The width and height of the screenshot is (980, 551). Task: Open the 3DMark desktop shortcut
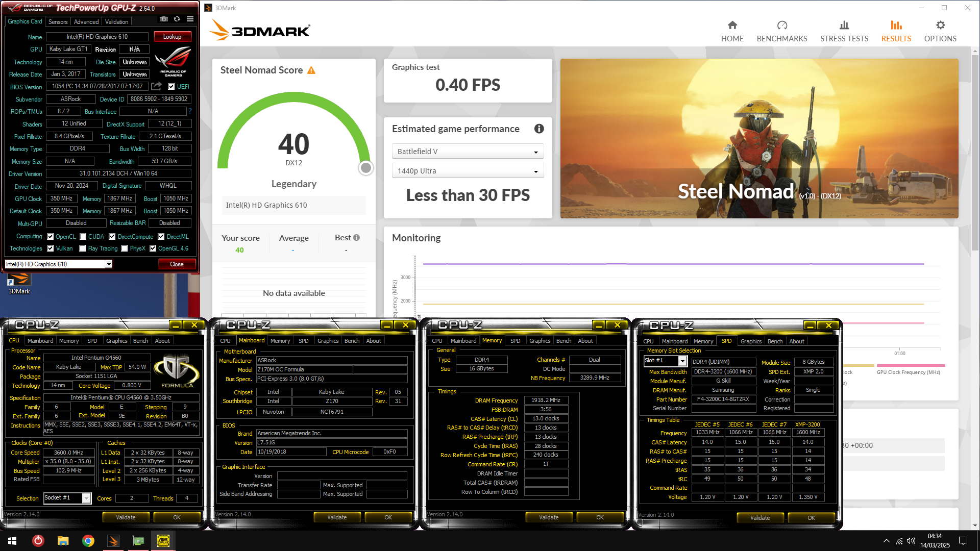(x=19, y=284)
